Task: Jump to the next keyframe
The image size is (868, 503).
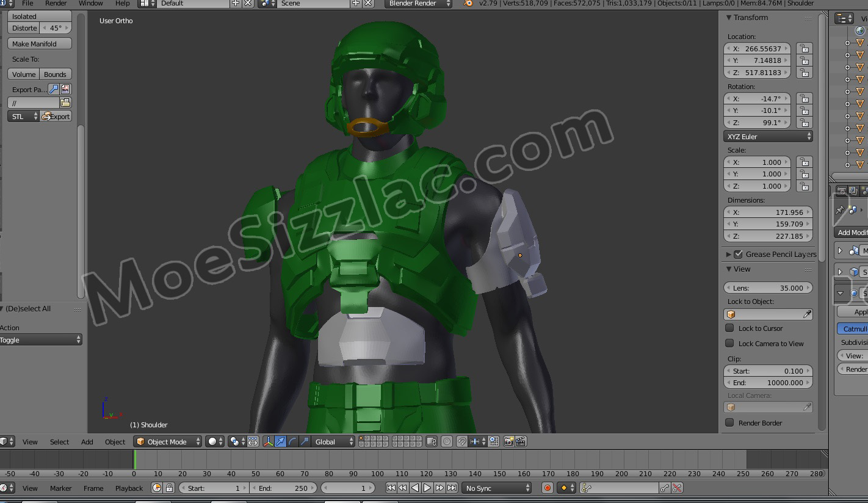Action: (x=439, y=488)
